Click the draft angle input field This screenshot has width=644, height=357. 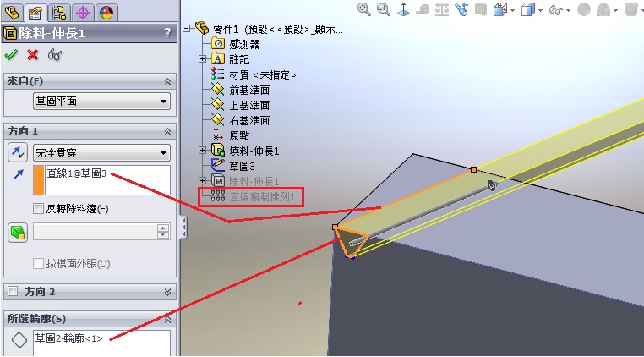pyautogui.click(x=95, y=232)
